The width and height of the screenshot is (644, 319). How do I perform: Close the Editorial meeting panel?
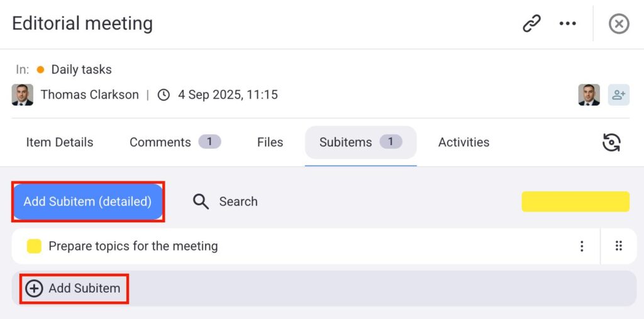click(x=619, y=24)
